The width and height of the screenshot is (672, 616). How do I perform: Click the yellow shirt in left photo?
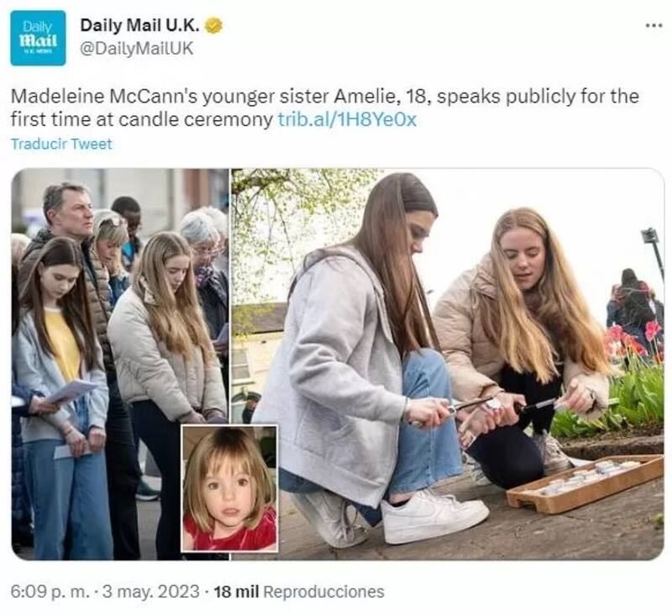63,345
